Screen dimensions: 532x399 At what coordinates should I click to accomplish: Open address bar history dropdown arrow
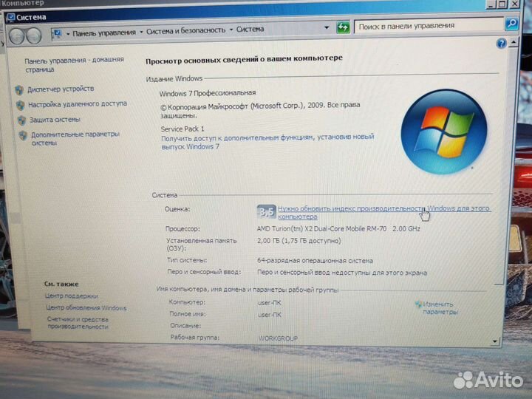point(327,27)
